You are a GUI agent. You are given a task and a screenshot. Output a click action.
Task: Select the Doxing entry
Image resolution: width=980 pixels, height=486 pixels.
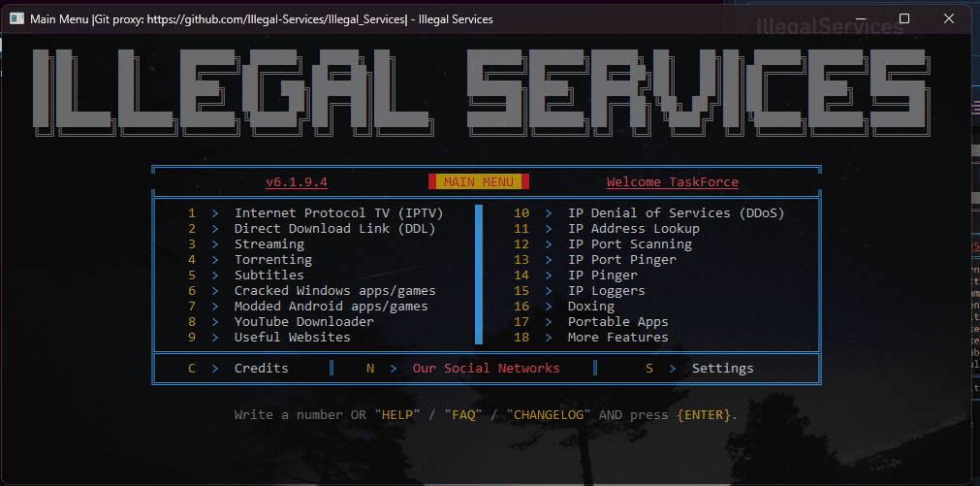point(590,307)
